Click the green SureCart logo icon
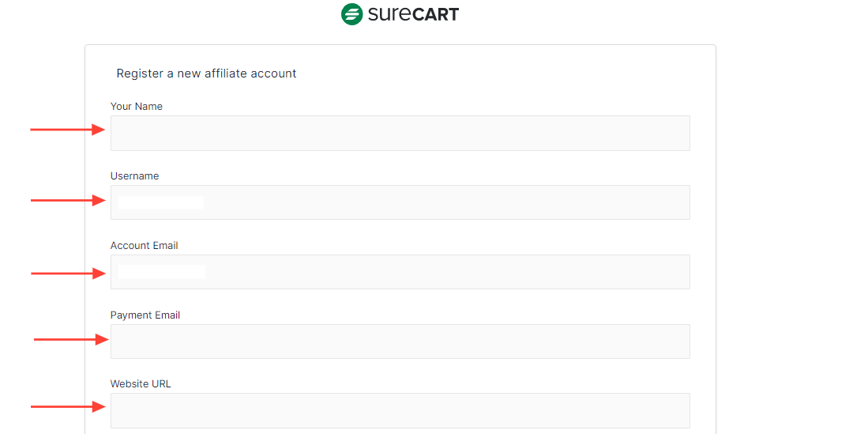Viewport: 868px width, 434px height. (351, 14)
